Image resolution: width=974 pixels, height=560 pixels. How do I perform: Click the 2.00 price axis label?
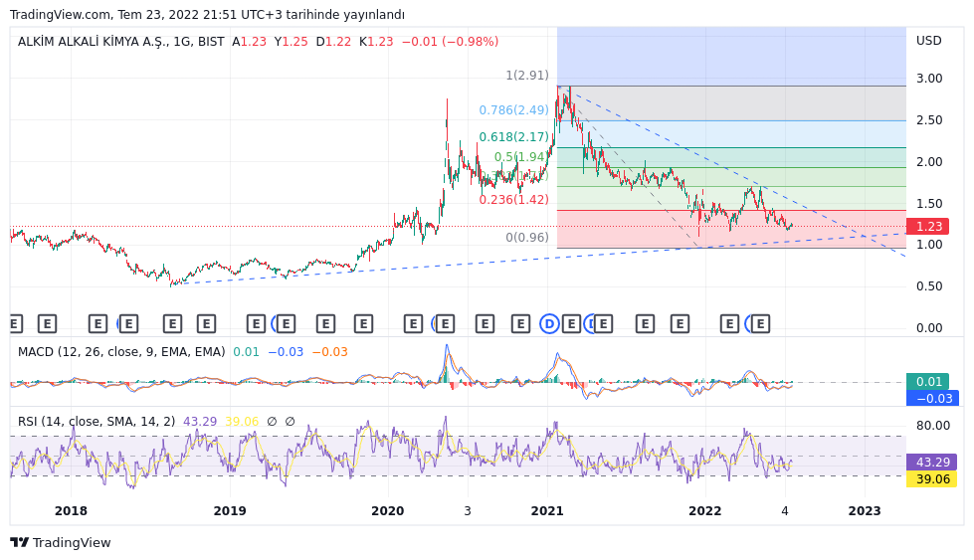pos(929,161)
